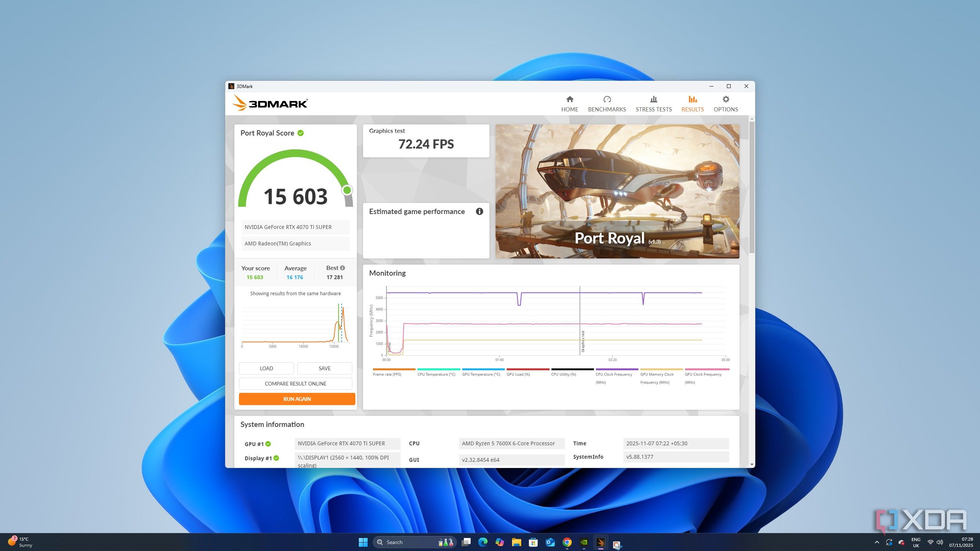Toggle GPU Load (%) legend in Monitoring
Screen dimensions: 980x551
click(518, 374)
